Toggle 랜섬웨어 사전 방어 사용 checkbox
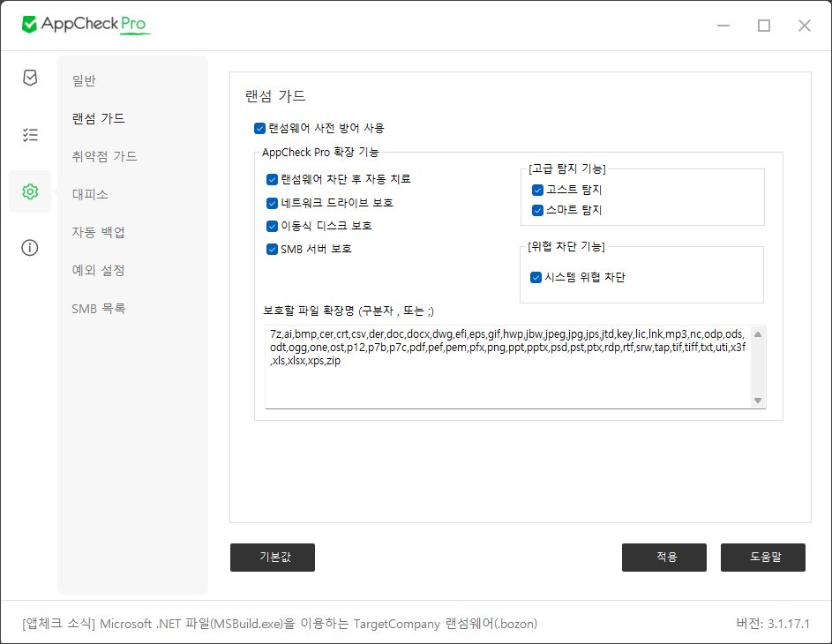 click(259, 128)
